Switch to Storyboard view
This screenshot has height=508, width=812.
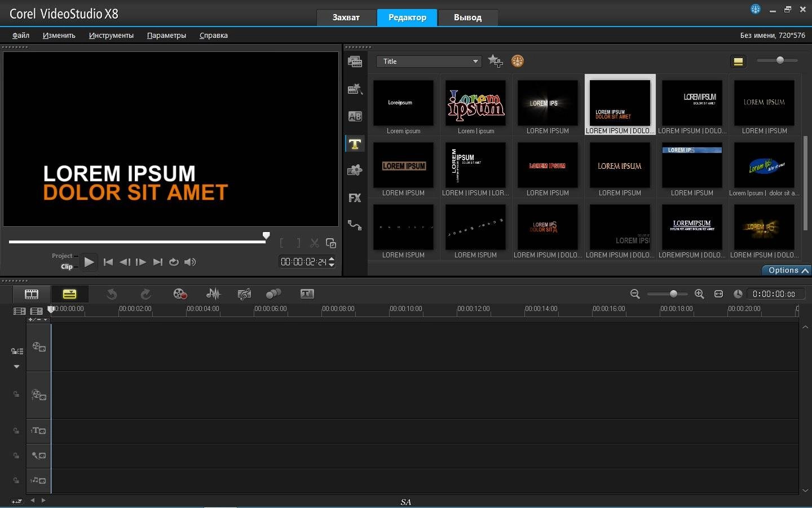point(32,294)
